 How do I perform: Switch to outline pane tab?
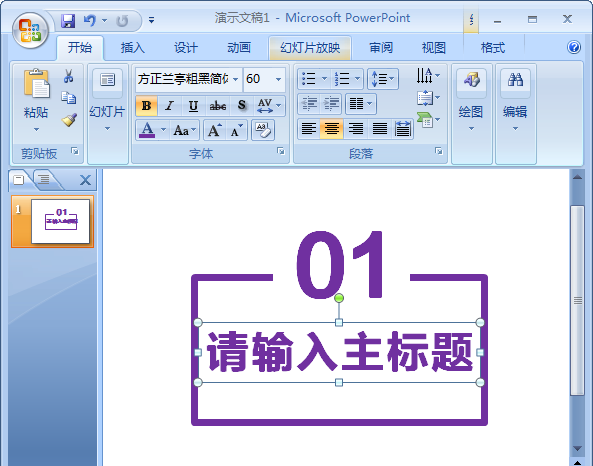[x=44, y=179]
